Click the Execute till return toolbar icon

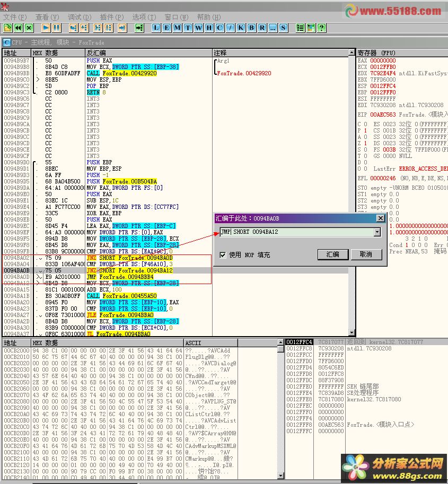[122, 28]
